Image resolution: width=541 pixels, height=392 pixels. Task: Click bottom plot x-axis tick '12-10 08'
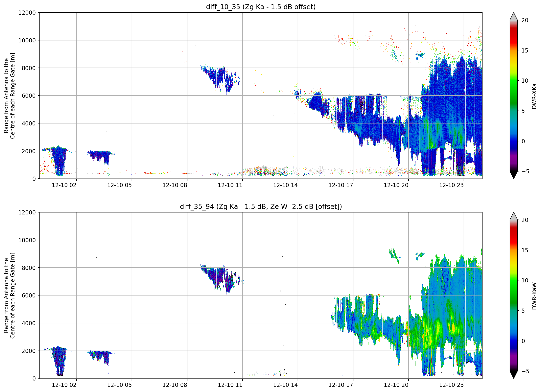[x=175, y=385]
